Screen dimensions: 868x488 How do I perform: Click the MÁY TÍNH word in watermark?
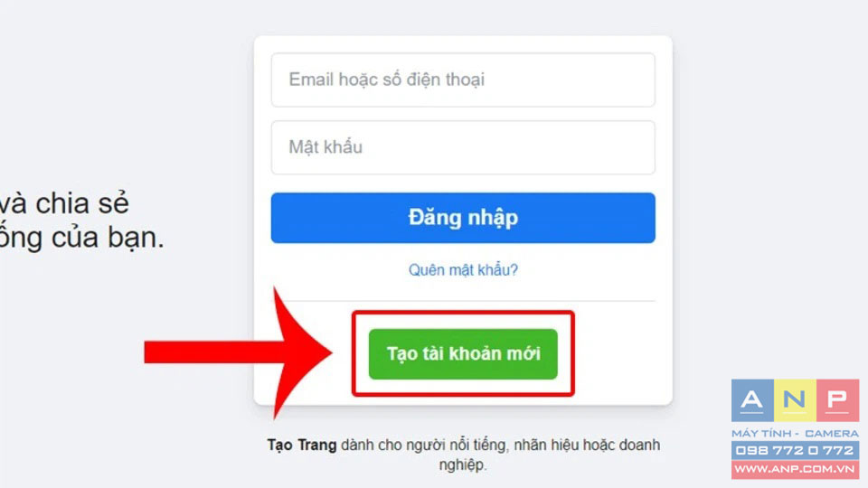point(761,433)
